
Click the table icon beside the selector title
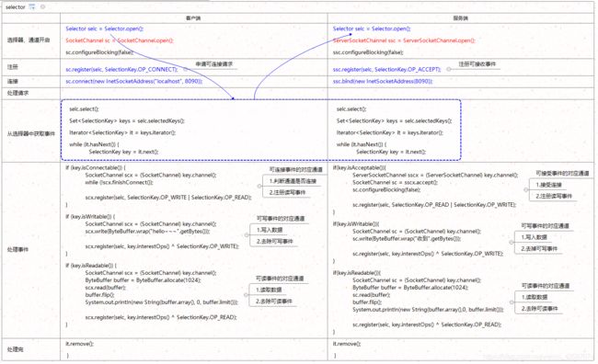32,6
